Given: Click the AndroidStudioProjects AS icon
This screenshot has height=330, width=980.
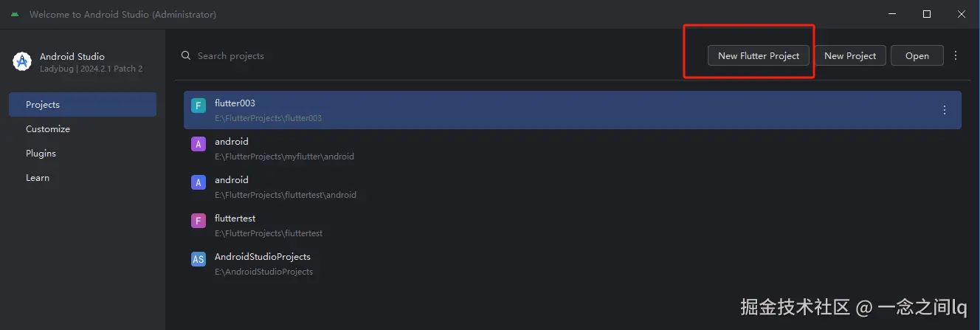Looking at the screenshot, I should (198, 259).
